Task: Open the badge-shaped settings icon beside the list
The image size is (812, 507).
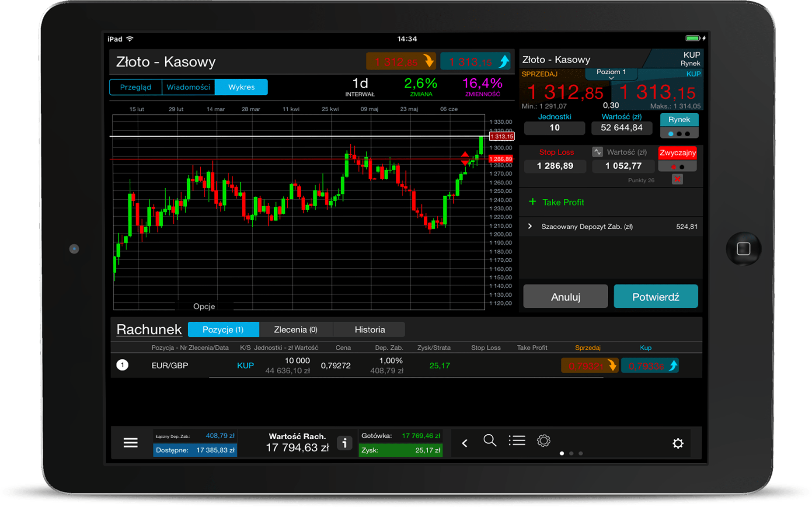Action: point(544,441)
